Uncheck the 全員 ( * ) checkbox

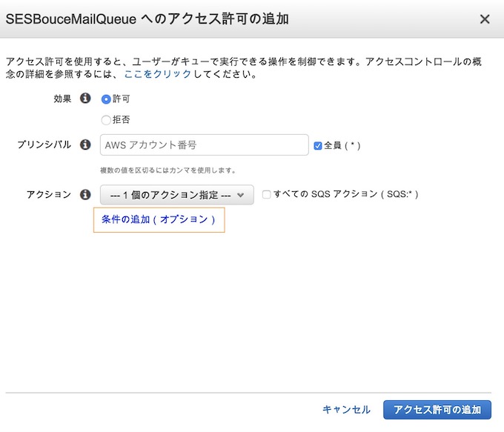pyautogui.click(x=317, y=146)
